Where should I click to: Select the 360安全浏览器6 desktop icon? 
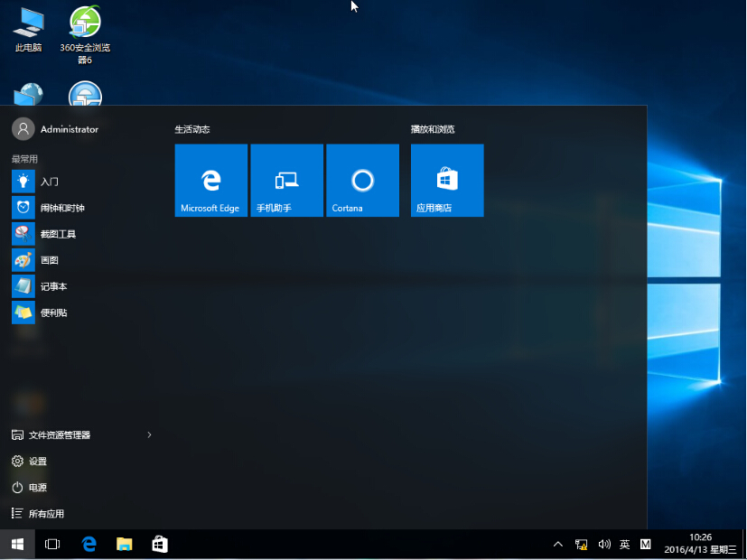pyautogui.click(x=85, y=34)
